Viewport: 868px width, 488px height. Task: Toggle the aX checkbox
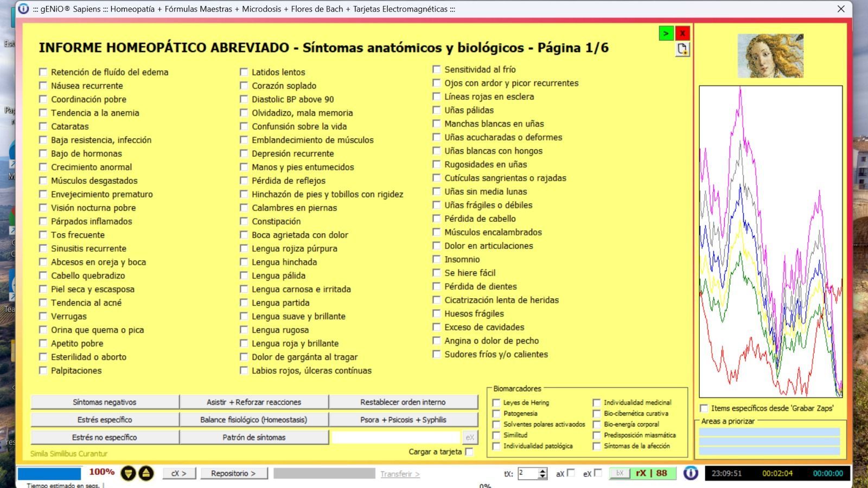tap(571, 473)
